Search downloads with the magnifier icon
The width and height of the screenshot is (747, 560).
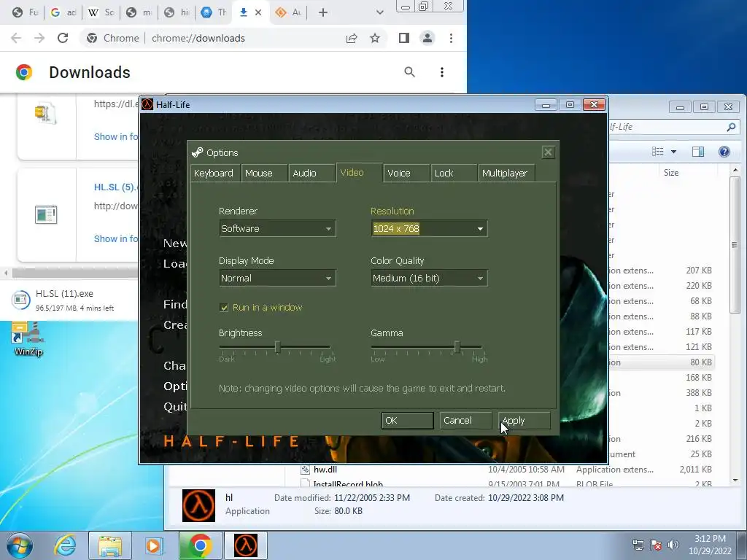410,72
